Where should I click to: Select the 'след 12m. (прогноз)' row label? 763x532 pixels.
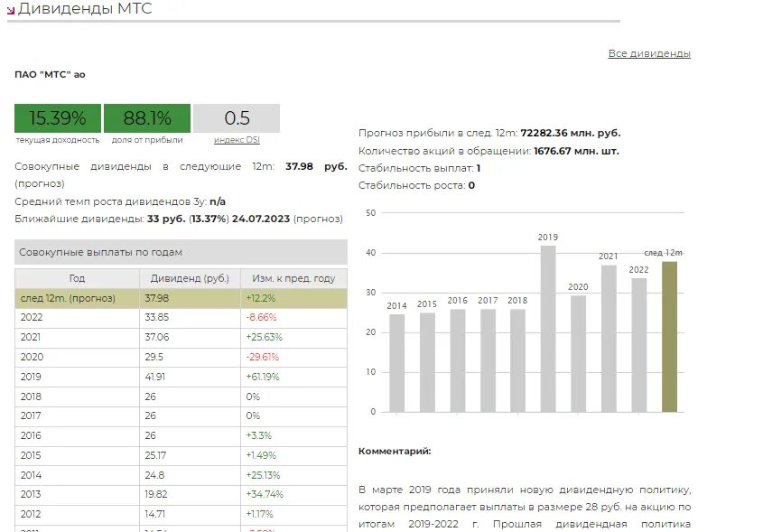(68, 298)
